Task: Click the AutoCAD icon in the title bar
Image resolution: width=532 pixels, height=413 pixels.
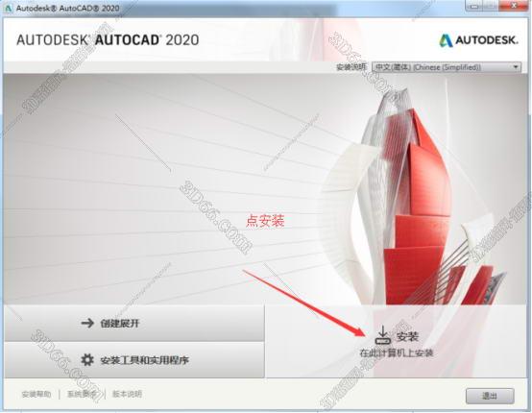Action: tap(9, 8)
